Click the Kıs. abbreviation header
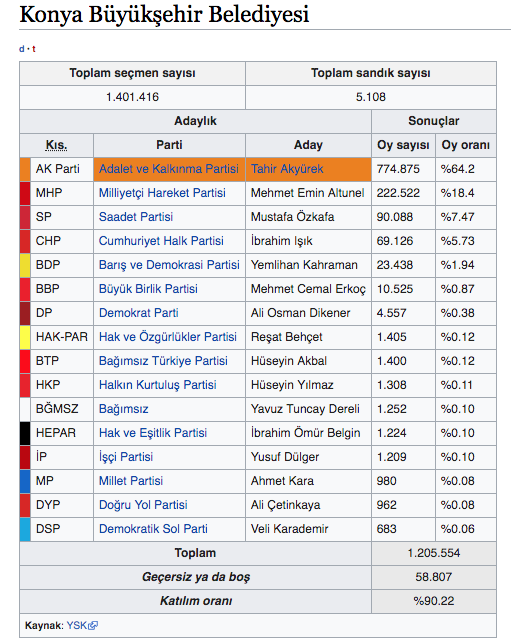 tap(57, 145)
